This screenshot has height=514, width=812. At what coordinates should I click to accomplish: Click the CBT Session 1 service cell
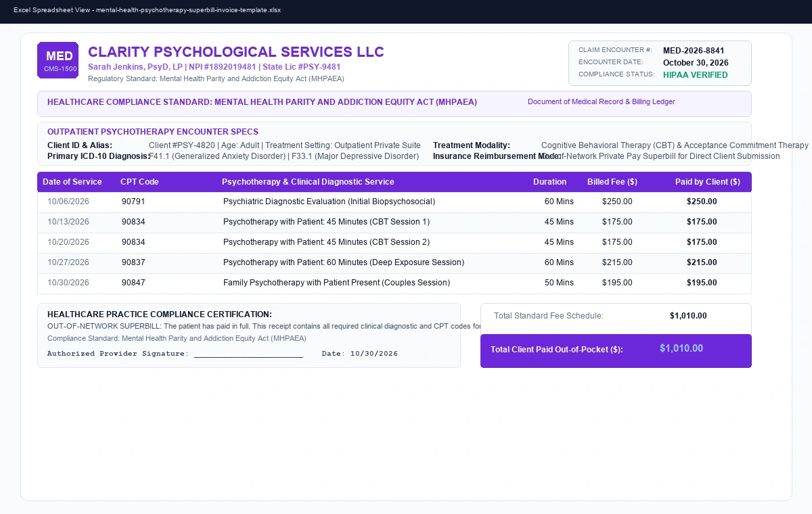(x=326, y=222)
